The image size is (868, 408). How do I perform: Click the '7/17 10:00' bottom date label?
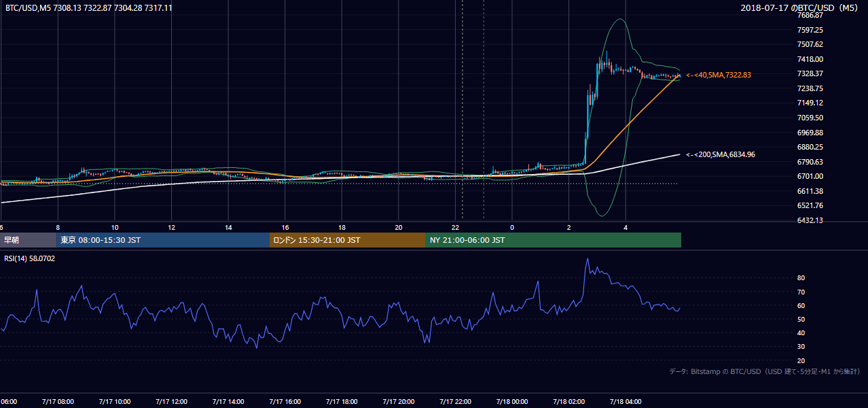pos(115,401)
